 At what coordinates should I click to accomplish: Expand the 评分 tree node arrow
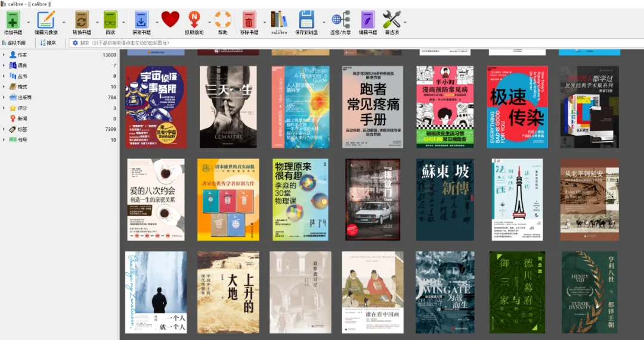click(4, 108)
